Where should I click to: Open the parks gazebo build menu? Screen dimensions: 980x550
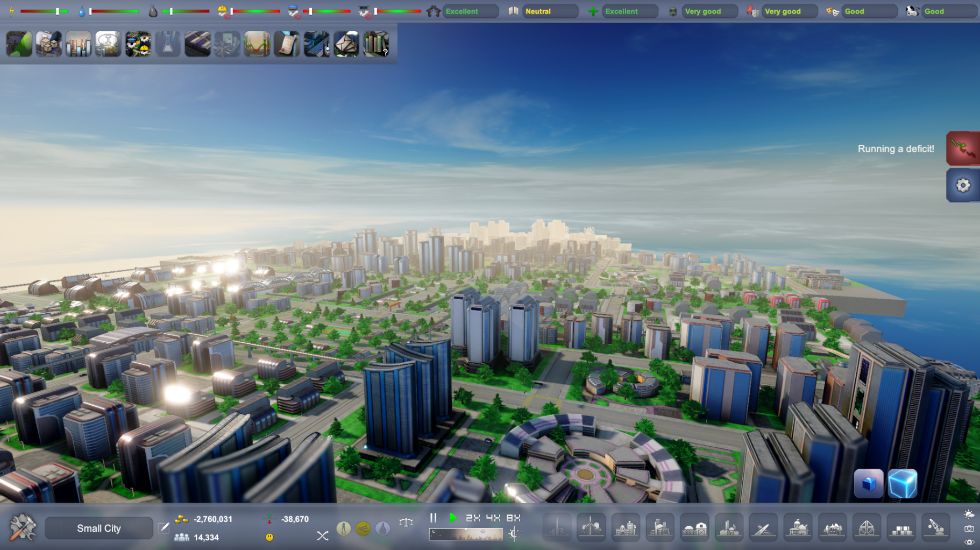832,527
